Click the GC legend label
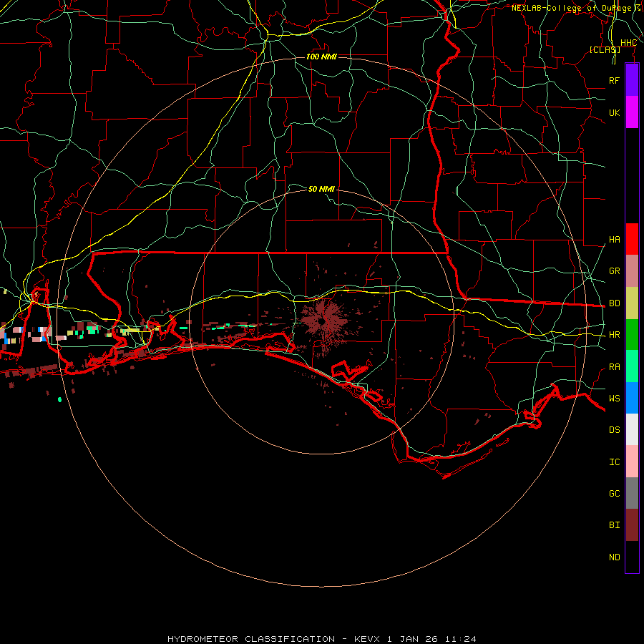The width and height of the screenshot is (644, 644). pyautogui.click(x=614, y=494)
